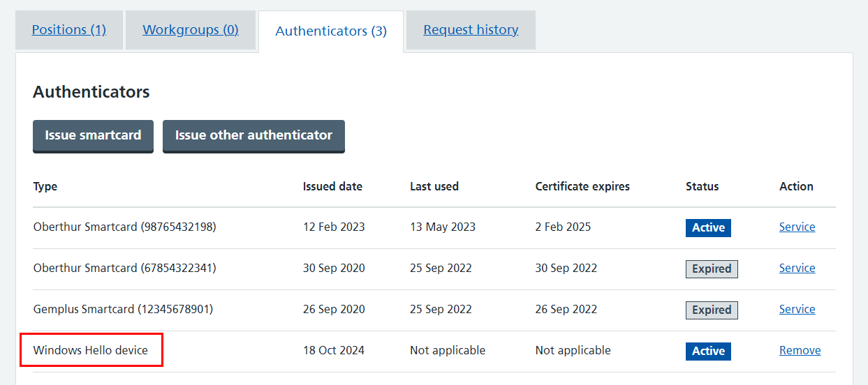The height and width of the screenshot is (385, 868).
Task: Click last used 25 Sep 2022 for Gemplus Smartcard
Action: [x=441, y=310]
